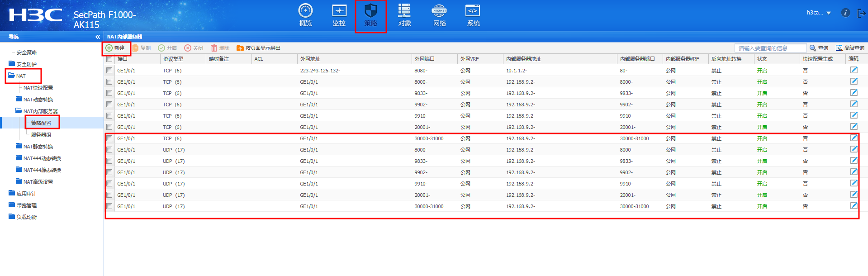Open the 策略 policy shield icon

coord(371,10)
